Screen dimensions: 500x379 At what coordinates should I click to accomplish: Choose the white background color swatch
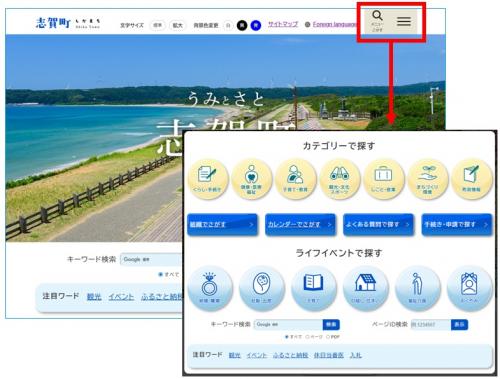pos(228,25)
